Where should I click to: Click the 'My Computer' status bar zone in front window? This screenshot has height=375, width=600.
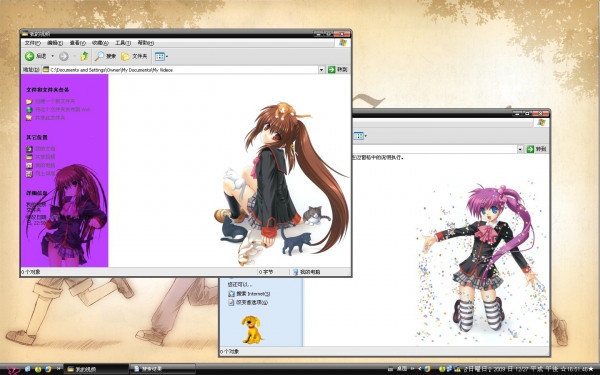(307, 272)
